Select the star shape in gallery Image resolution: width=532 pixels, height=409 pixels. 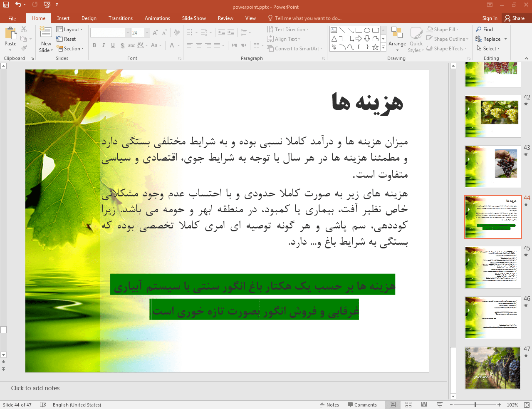375,47
